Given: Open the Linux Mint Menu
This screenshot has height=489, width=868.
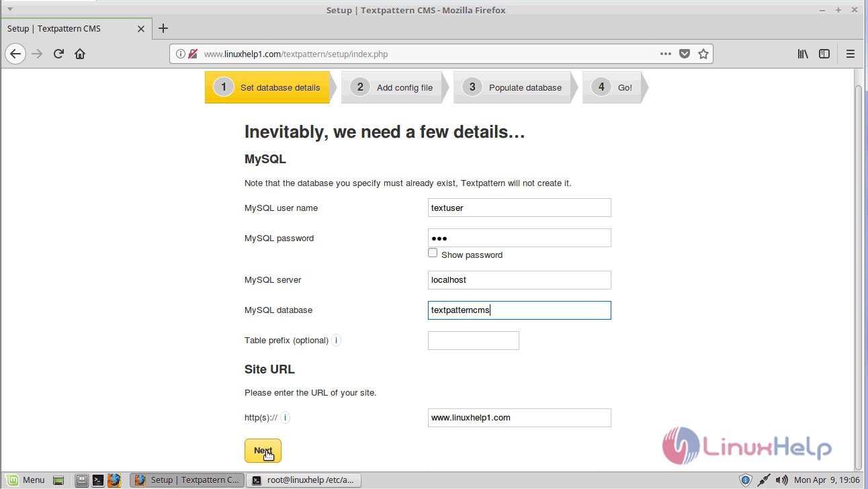Looking at the screenshot, I should tap(26, 480).
